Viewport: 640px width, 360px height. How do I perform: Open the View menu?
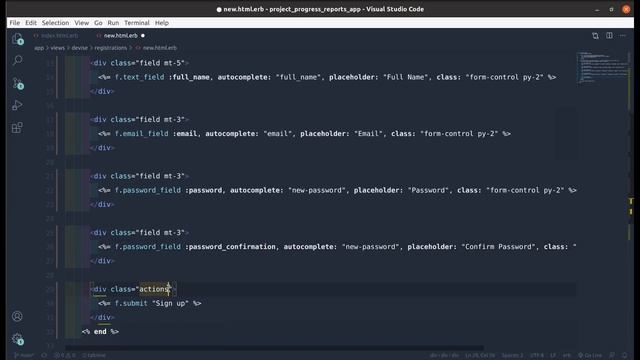click(x=82, y=23)
